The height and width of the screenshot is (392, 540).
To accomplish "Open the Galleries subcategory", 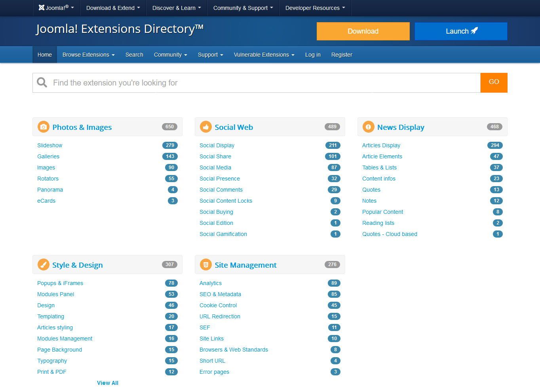I will (48, 156).
